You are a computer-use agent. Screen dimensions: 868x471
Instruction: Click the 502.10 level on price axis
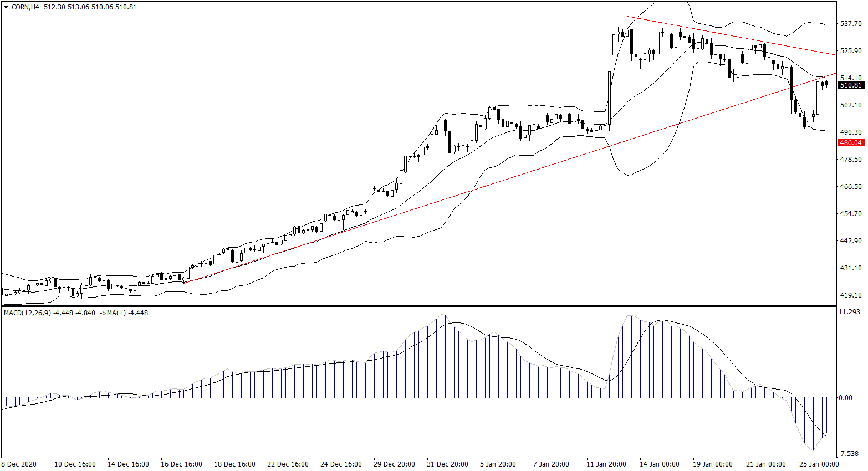pos(851,105)
